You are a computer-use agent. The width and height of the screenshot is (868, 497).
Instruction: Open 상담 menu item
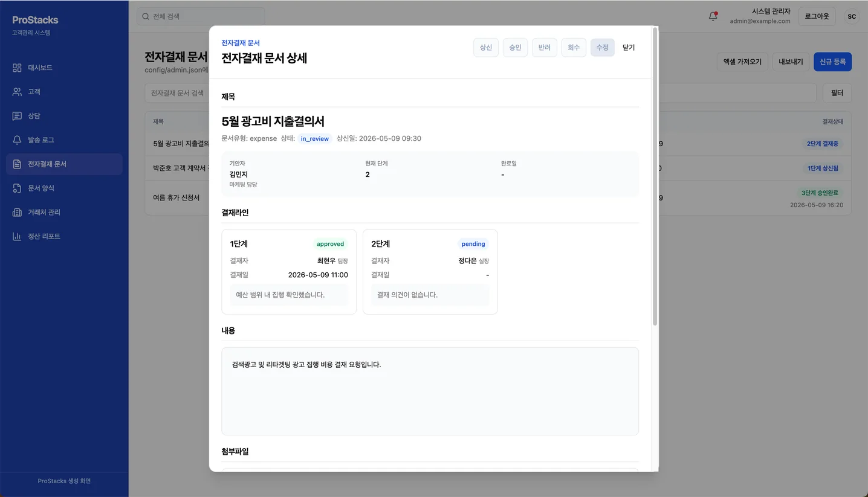point(64,116)
